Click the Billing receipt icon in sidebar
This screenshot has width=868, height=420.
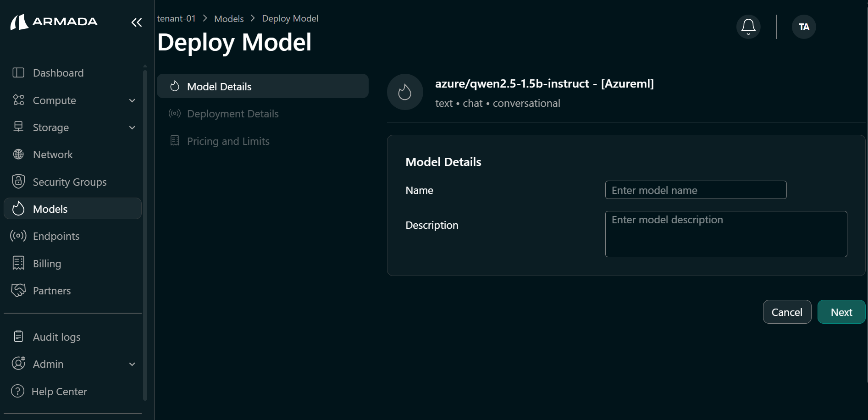click(x=18, y=263)
